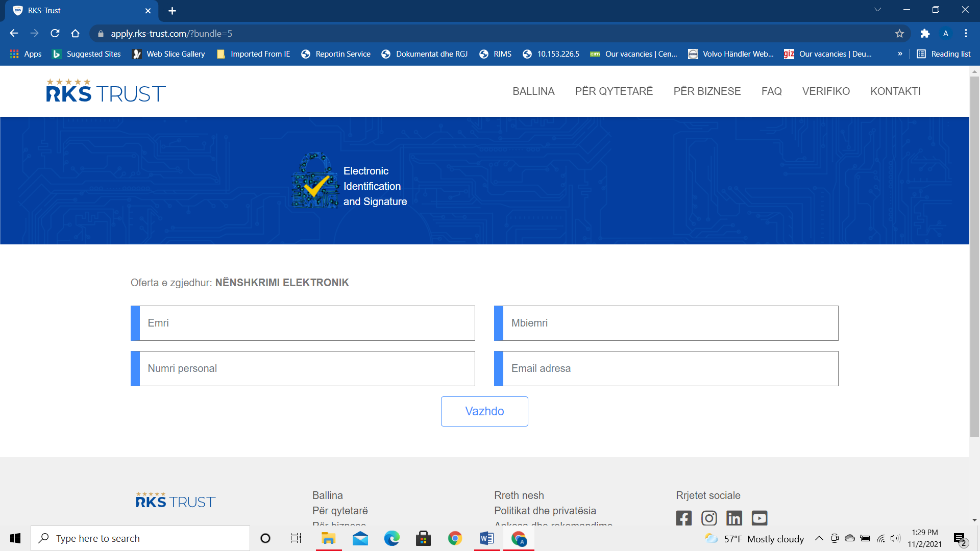This screenshot has width=980, height=551.
Task: Open the Chrome profile avatar A
Action: [x=945, y=33]
